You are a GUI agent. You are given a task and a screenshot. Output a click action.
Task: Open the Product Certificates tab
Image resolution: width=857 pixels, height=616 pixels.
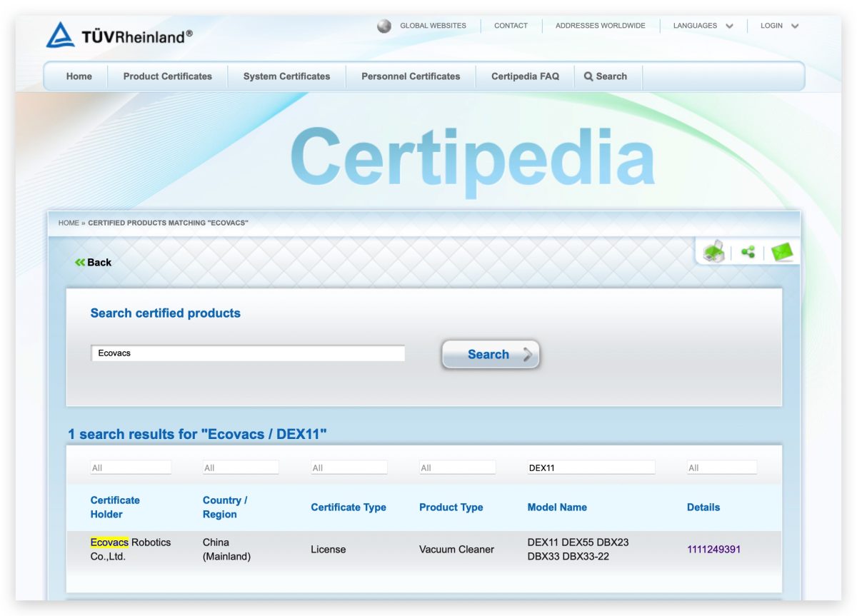tap(168, 76)
